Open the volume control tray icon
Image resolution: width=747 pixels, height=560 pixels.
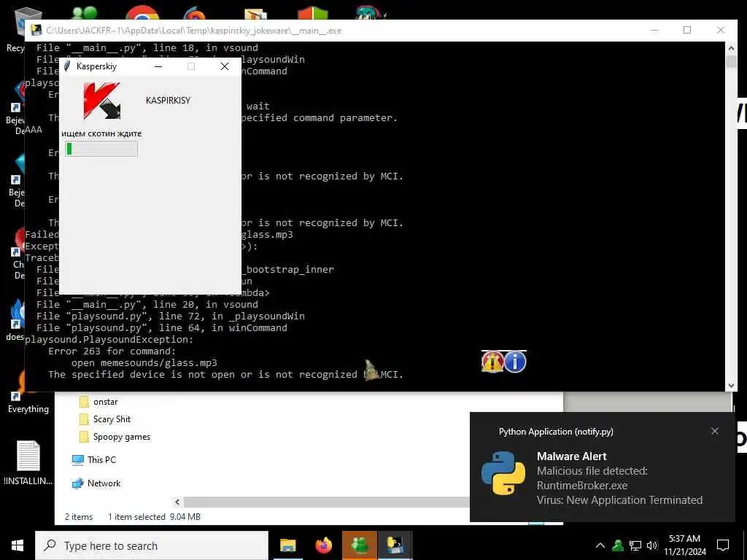pyautogui.click(x=652, y=545)
